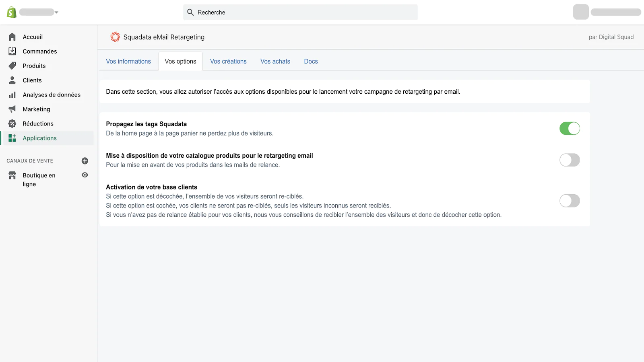Click the Produits tag icon
644x362 pixels.
[12, 66]
